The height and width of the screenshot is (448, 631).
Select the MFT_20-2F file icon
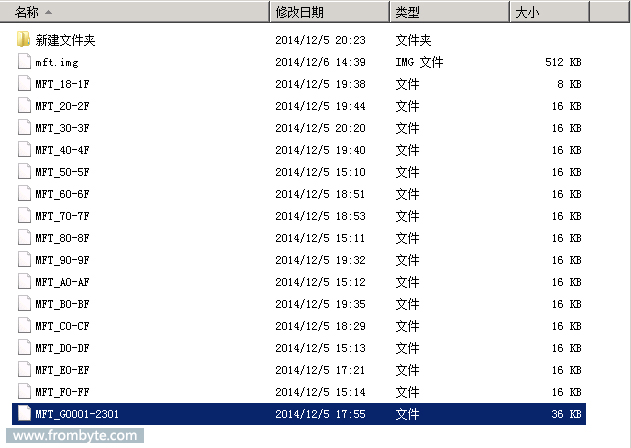(x=24, y=106)
